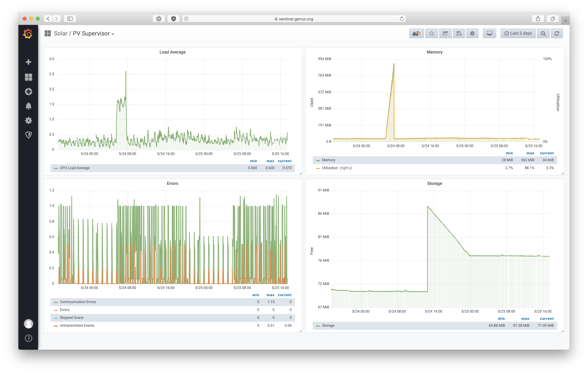Zoom out time range with magnifier icon

543,33
